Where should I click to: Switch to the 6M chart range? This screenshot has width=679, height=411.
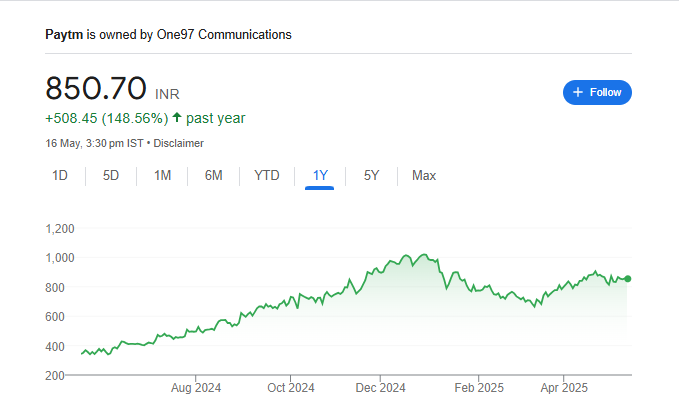click(213, 175)
